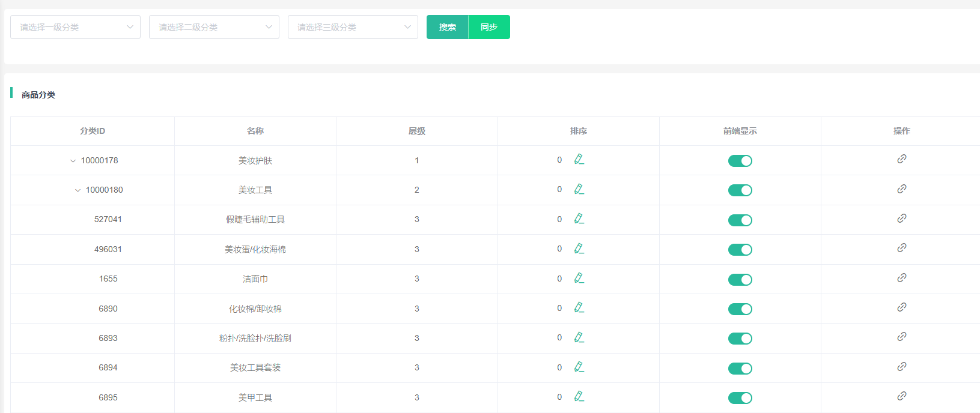Open the 请选择三级分类 dropdown
Image resolution: width=980 pixels, height=413 pixels.
tap(353, 27)
